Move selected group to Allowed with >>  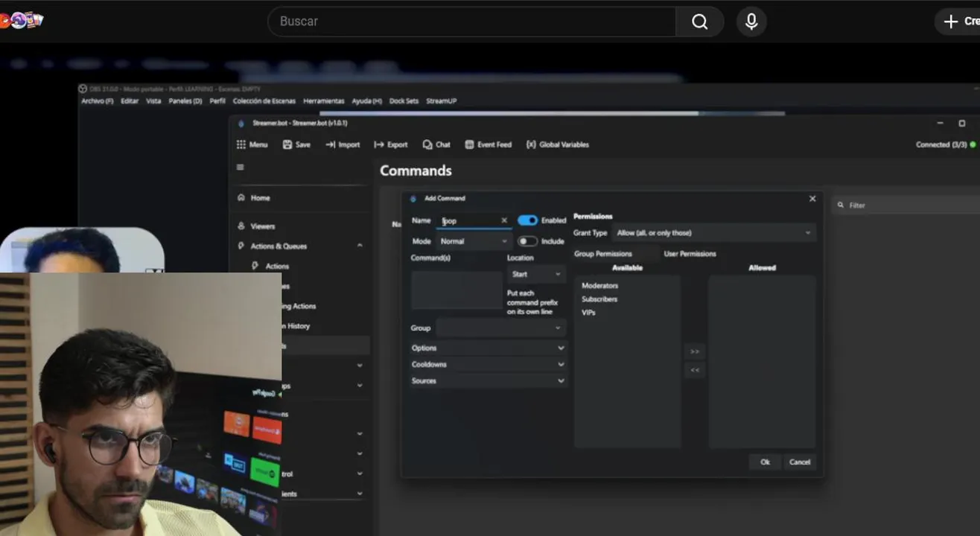click(x=695, y=351)
